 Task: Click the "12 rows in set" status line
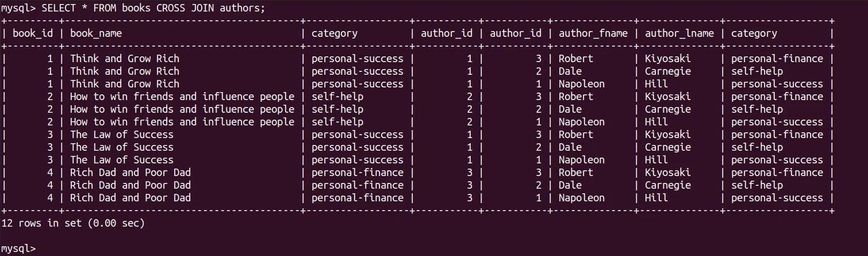tap(73, 223)
